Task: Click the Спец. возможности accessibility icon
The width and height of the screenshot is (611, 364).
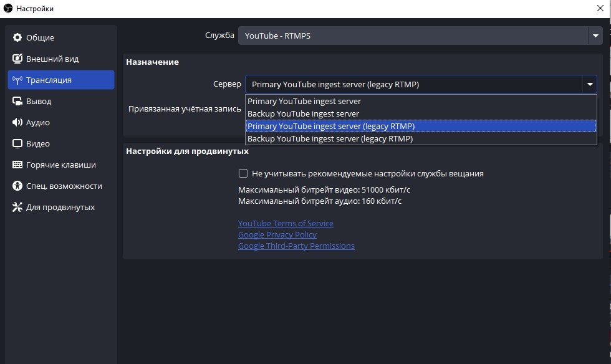Action: tap(17, 186)
